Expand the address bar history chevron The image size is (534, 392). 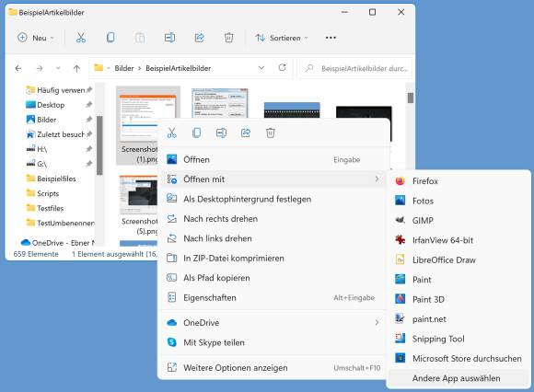pos(261,68)
